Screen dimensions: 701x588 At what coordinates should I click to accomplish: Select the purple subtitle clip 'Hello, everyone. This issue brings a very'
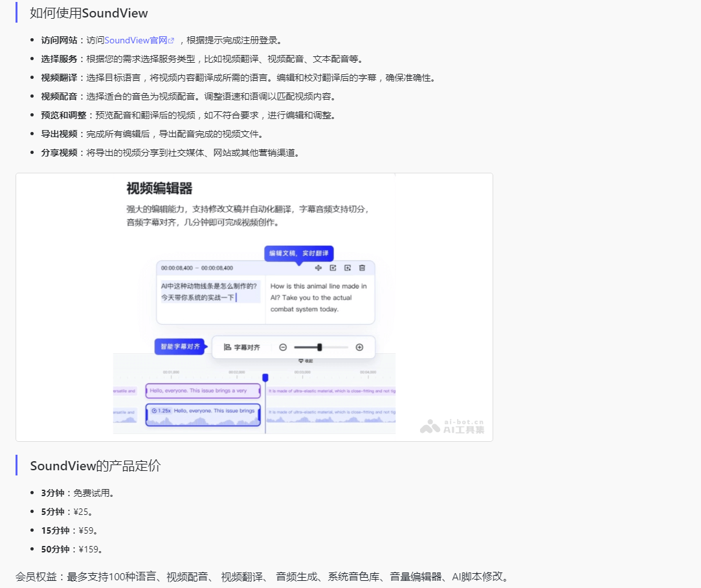click(x=203, y=391)
